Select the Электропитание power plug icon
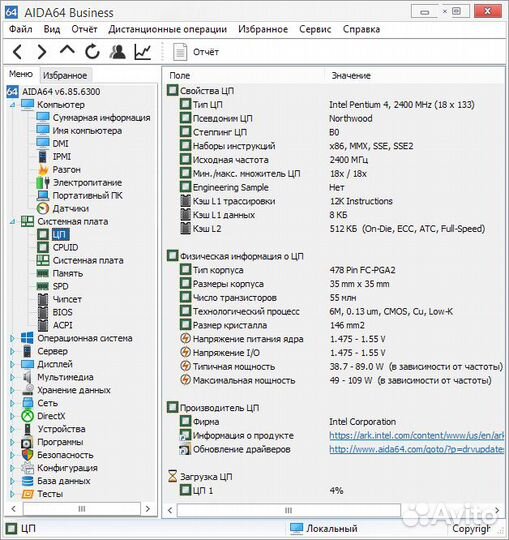Screen dimensions: 509x540 point(43,183)
